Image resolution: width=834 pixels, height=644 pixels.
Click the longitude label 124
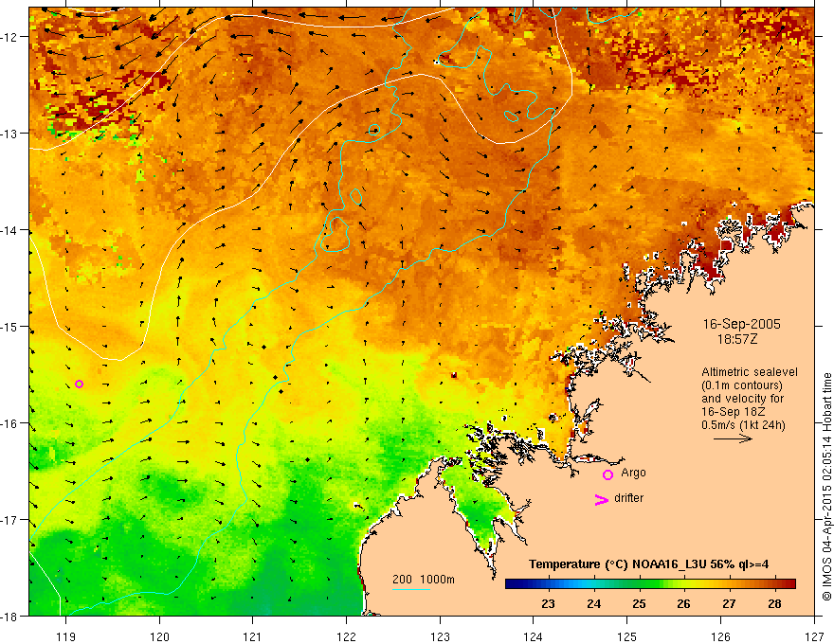click(x=534, y=636)
